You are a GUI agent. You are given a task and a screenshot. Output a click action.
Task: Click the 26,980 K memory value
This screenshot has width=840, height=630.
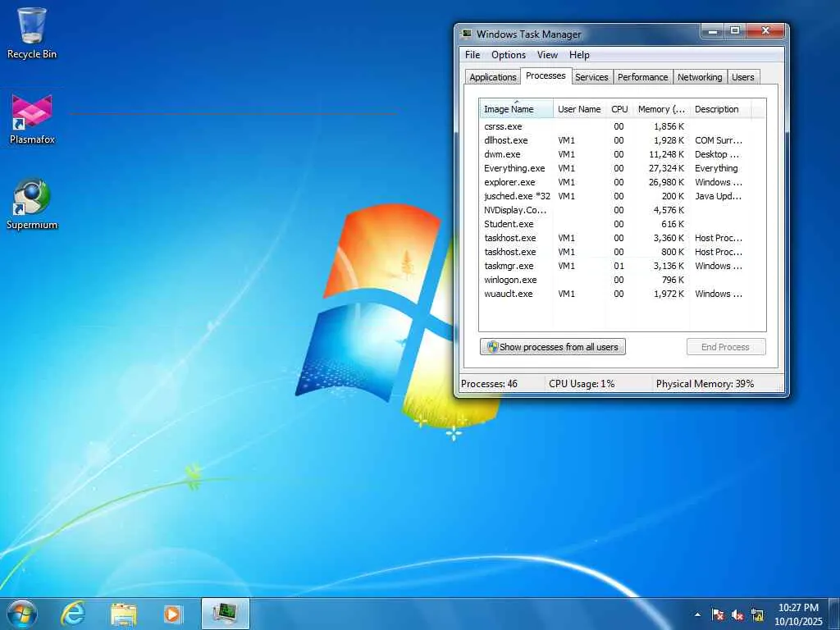tap(666, 182)
